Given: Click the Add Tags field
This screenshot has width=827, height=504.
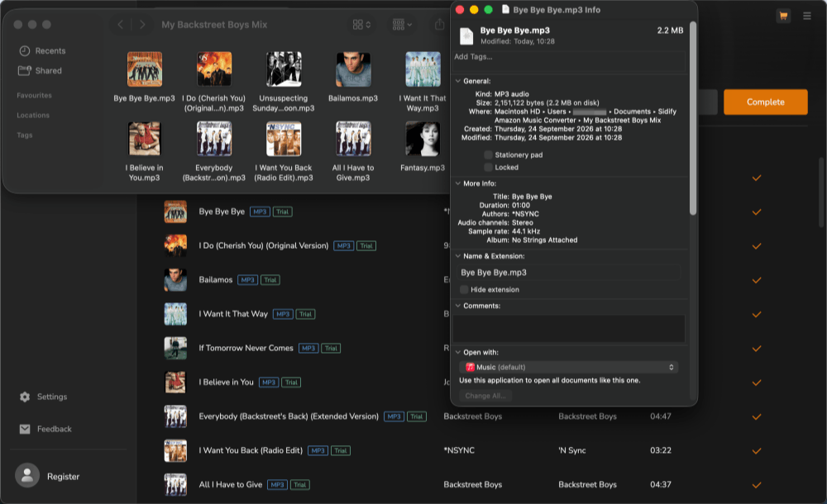Looking at the screenshot, I should tap(569, 60).
